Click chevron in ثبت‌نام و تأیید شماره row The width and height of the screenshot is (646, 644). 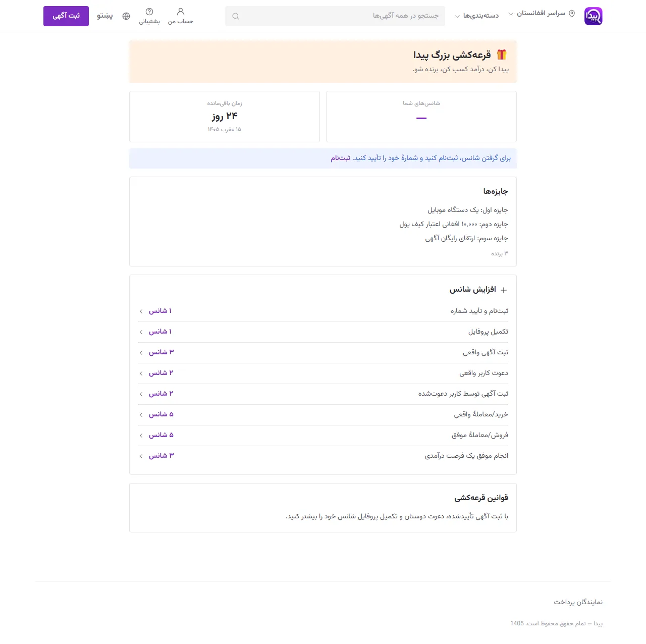[141, 311]
